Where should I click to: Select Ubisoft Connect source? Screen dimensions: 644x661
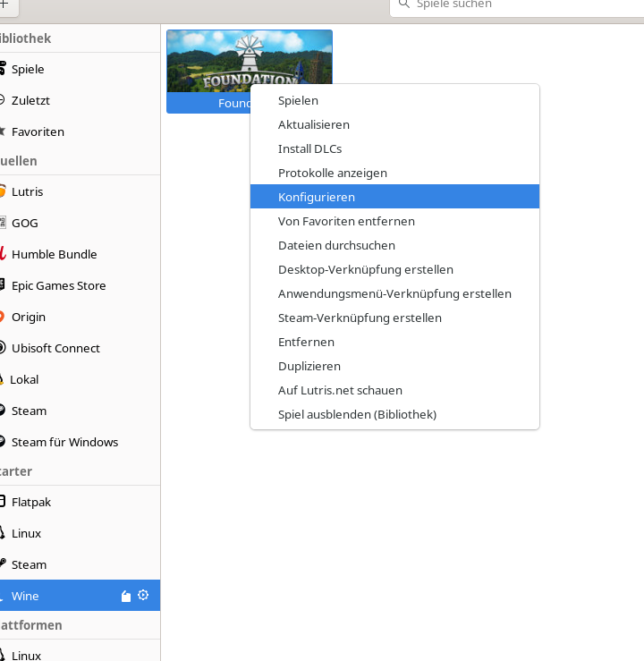click(80, 348)
